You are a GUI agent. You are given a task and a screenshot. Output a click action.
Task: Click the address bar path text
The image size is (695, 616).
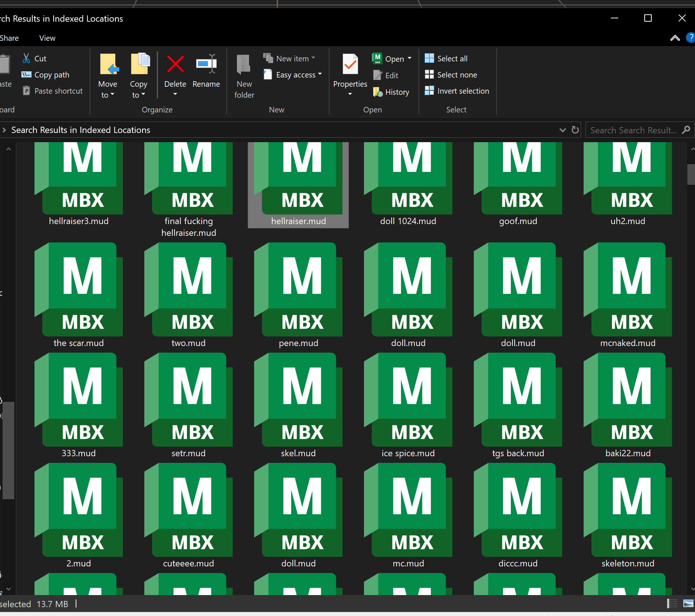[x=81, y=130]
